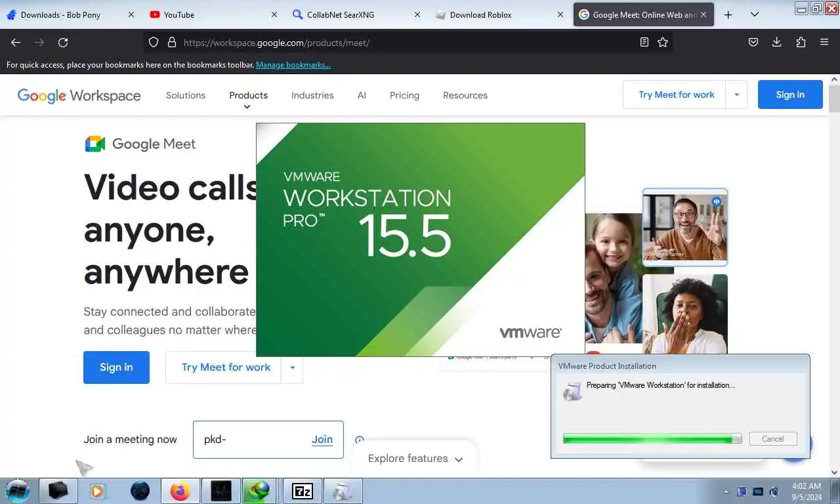Click Sign in button in header
840x504 pixels.
[790, 94]
